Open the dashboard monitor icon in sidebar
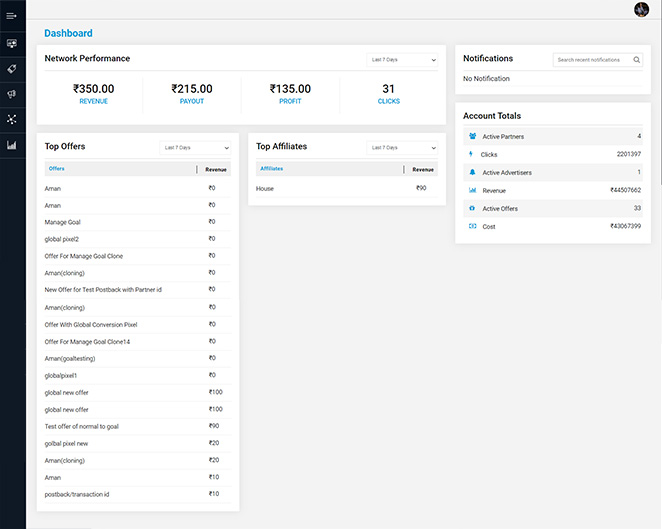The height and width of the screenshot is (529, 662). pos(12,43)
